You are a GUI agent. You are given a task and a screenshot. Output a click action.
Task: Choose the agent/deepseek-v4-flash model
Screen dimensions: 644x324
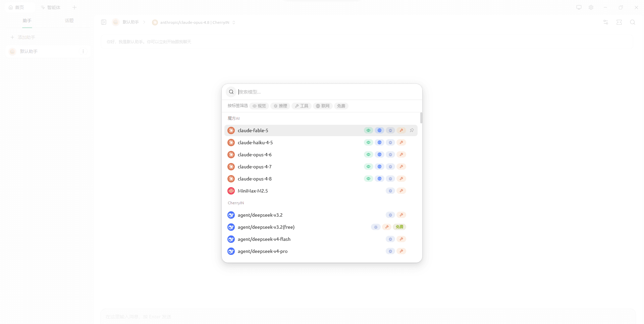(x=321, y=239)
